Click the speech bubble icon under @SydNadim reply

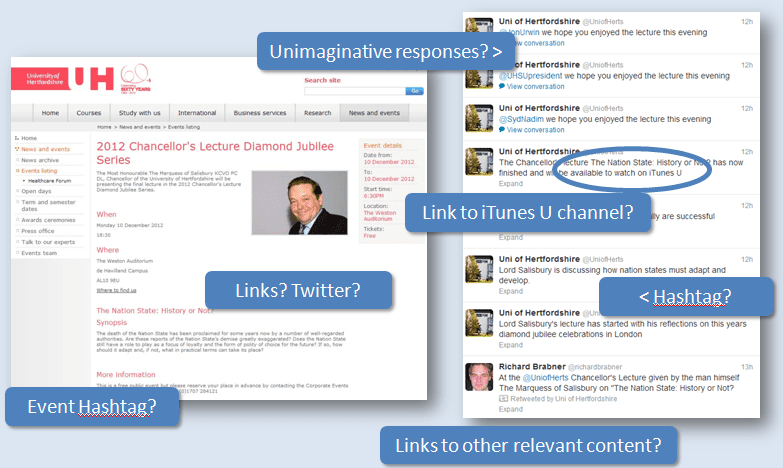[502, 130]
